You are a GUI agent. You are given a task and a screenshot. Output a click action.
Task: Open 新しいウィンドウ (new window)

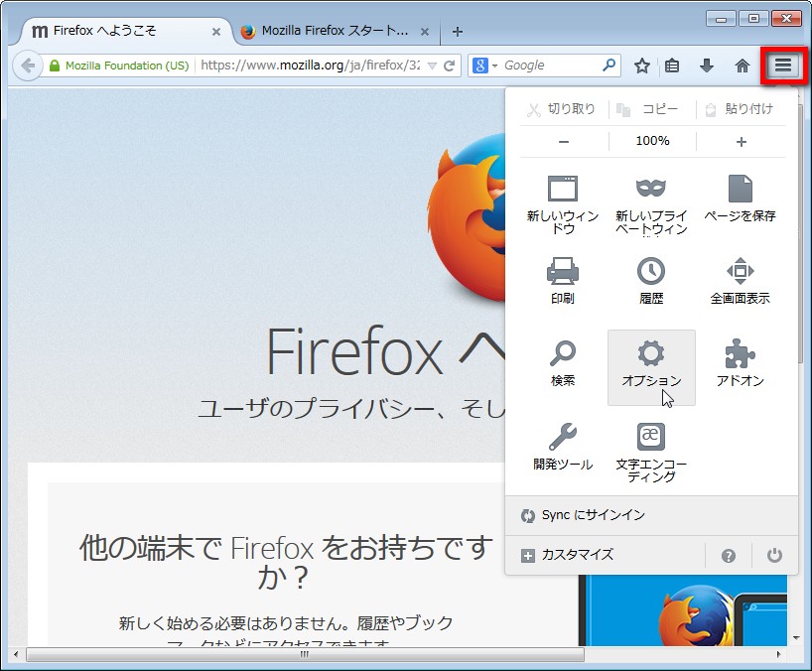click(x=563, y=205)
